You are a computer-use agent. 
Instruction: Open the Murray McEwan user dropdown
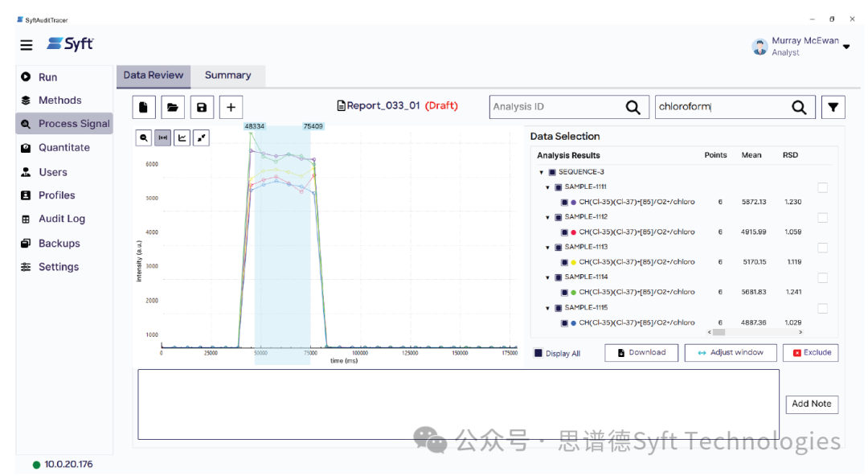coord(846,47)
